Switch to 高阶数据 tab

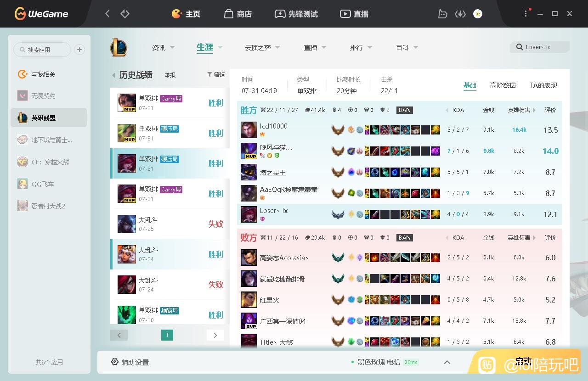pyautogui.click(x=503, y=85)
